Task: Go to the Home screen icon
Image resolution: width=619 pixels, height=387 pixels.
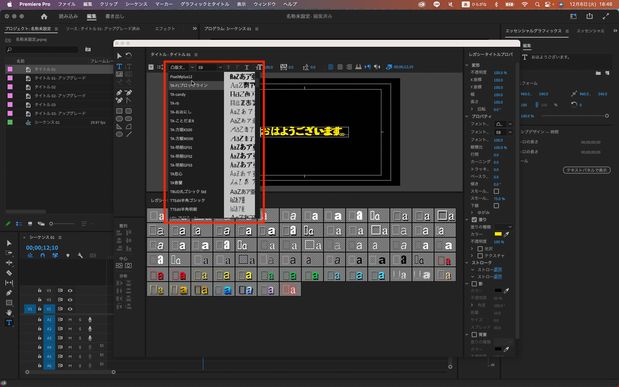Action: (x=44, y=16)
